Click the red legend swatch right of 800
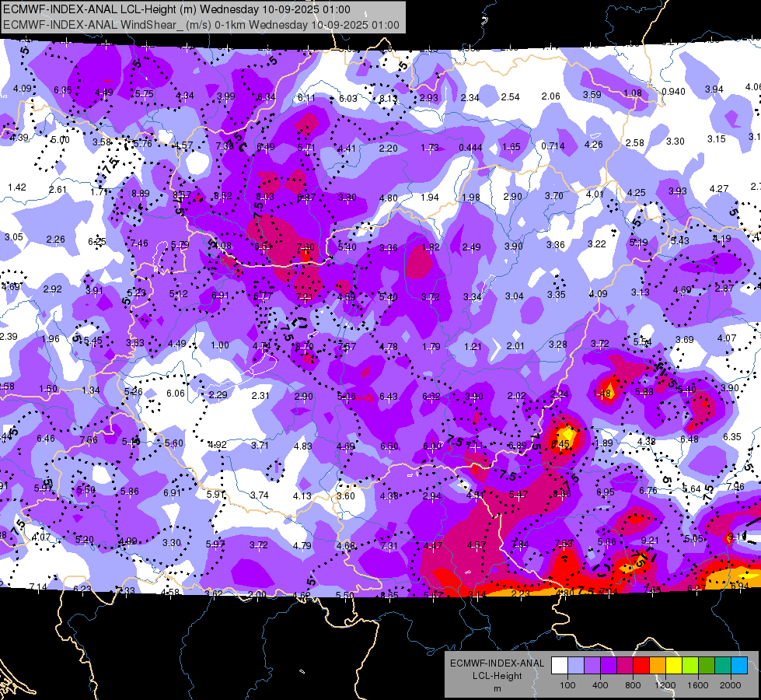The width and height of the screenshot is (761, 700). (641, 666)
